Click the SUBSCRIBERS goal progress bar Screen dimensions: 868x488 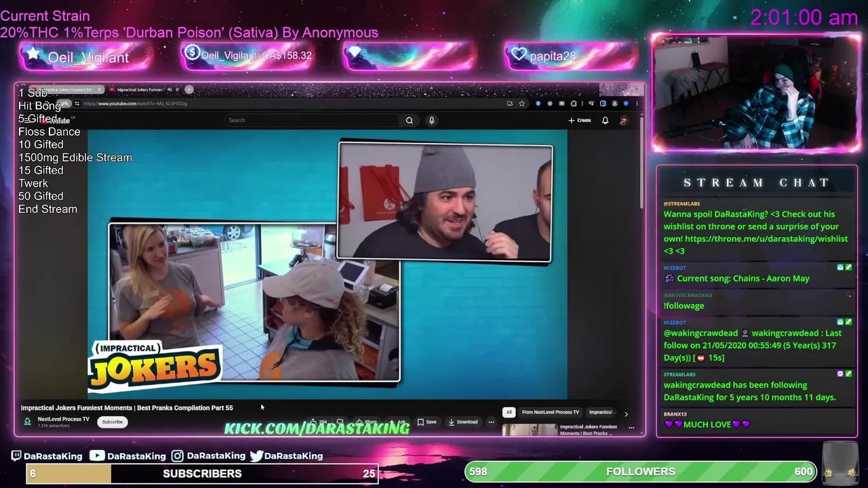(x=202, y=473)
